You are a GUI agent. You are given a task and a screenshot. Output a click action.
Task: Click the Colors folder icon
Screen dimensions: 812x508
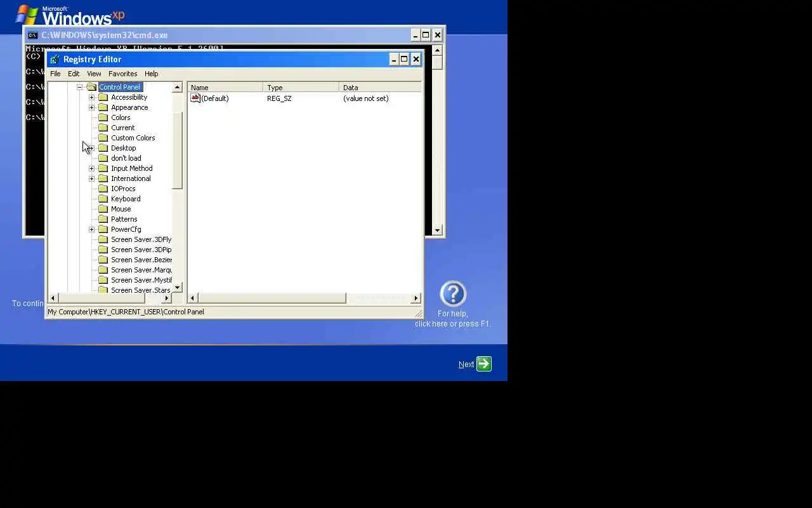pos(103,117)
